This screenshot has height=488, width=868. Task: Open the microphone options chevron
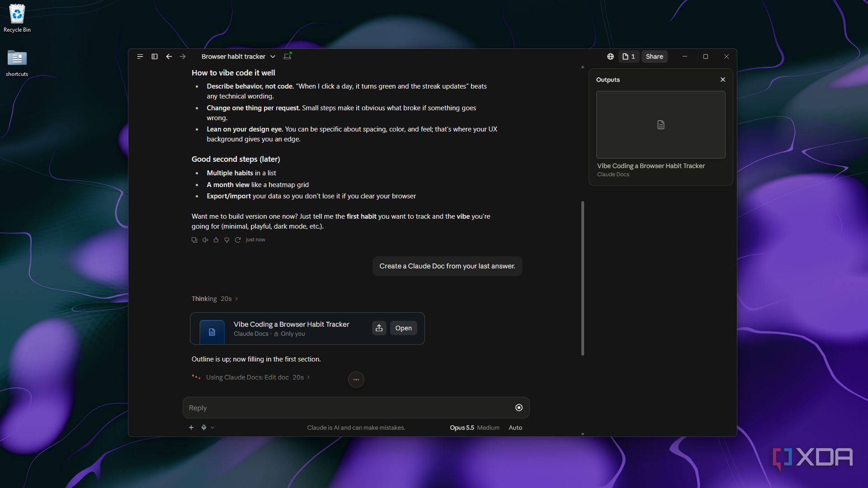(x=212, y=427)
